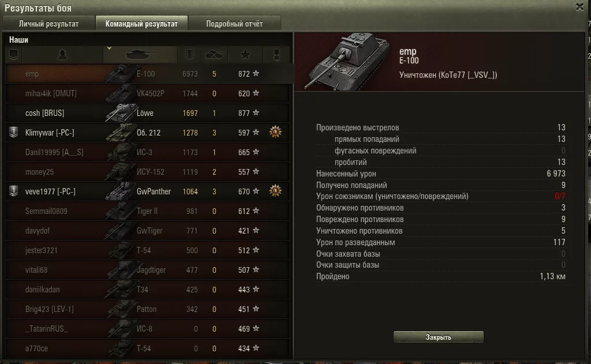Sort by medals icon column
591x364 pixels.
276,55
